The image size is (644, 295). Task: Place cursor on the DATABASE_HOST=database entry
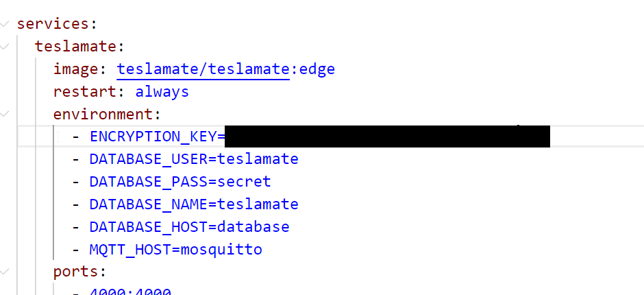(x=189, y=227)
